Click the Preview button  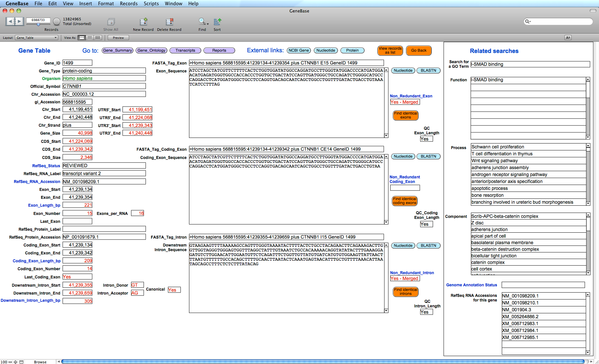pos(118,38)
